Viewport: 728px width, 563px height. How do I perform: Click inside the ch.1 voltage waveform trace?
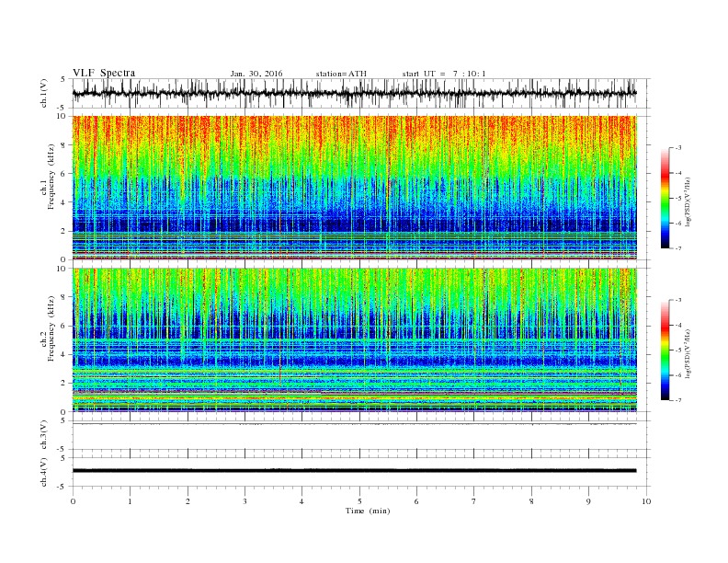tap(354, 93)
